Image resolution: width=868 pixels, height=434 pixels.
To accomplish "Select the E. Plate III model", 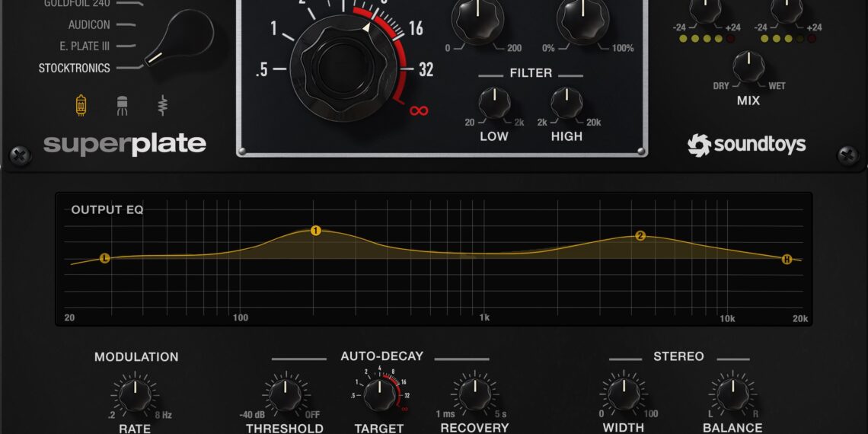I will [x=85, y=46].
